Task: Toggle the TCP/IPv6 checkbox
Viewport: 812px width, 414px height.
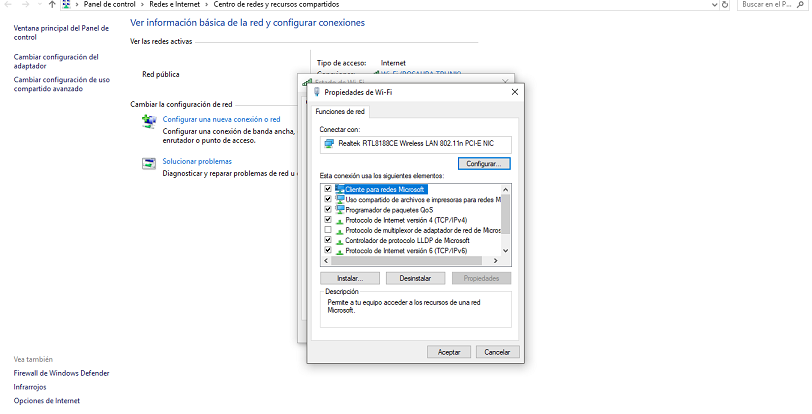Action: 328,250
